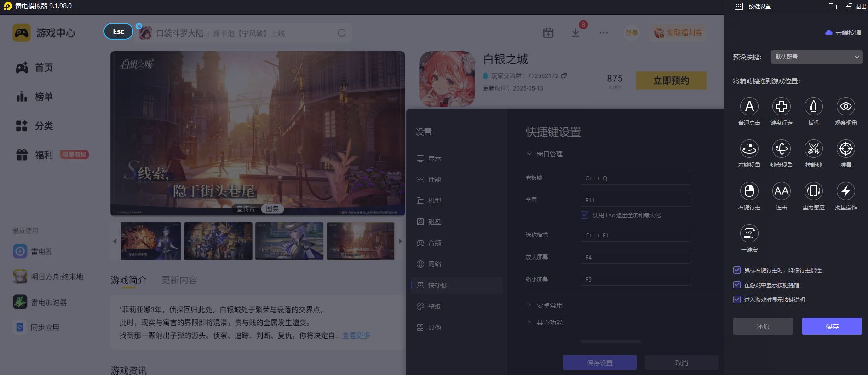
Task: Select the 观察视角 eye key icon
Action: [x=846, y=106]
